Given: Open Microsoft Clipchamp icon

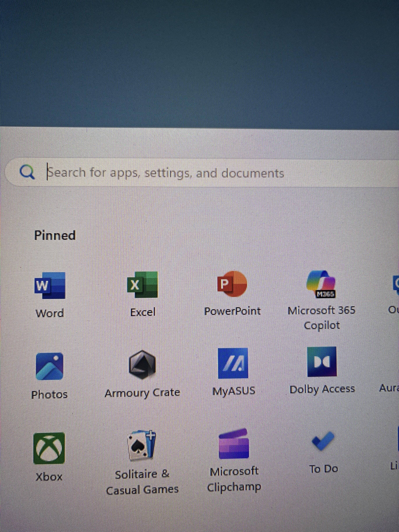Looking at the screenshot, I should coord(234,444).
